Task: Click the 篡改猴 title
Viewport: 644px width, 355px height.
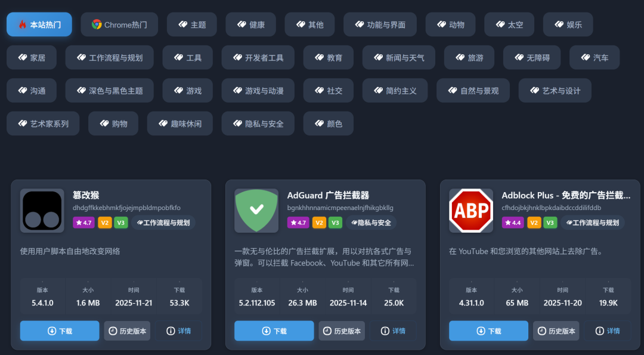Action: [x=86, y=195]
